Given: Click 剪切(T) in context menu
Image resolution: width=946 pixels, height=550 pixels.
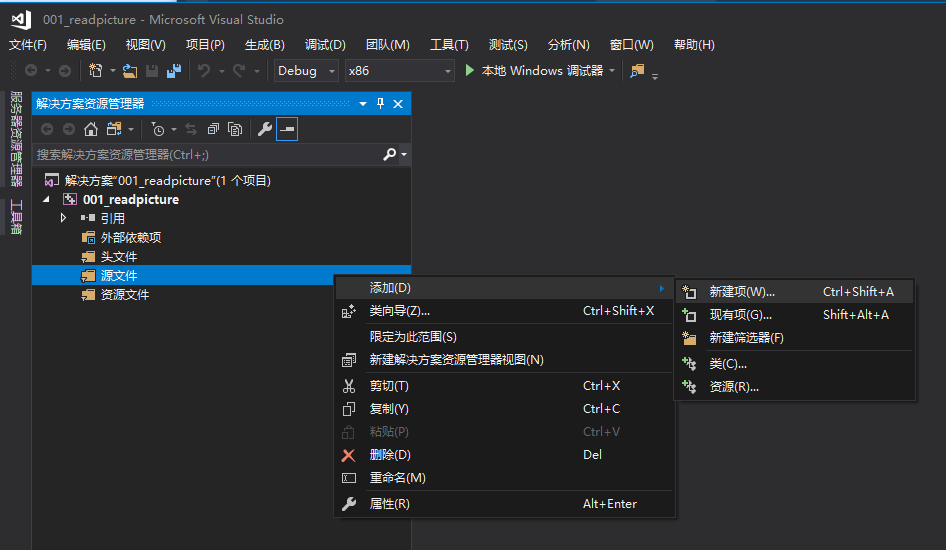Looking at the screenshot, I should [x=504, y=386].
